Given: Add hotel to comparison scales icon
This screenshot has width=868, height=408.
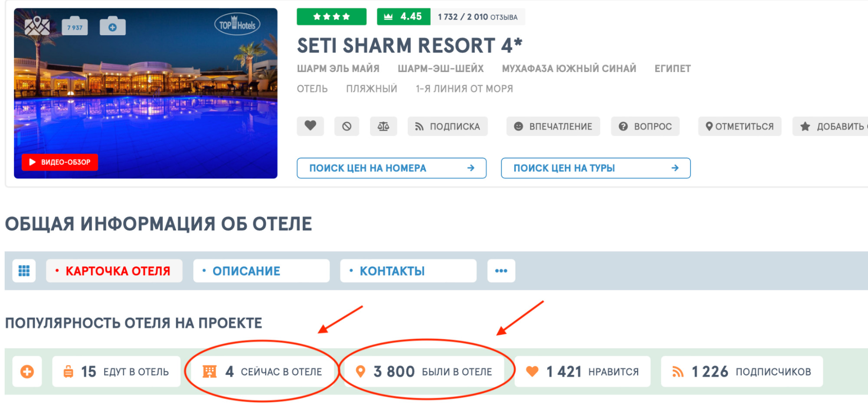Looking at the screenshot, I should pyautogui.click(x=383, y=126).
